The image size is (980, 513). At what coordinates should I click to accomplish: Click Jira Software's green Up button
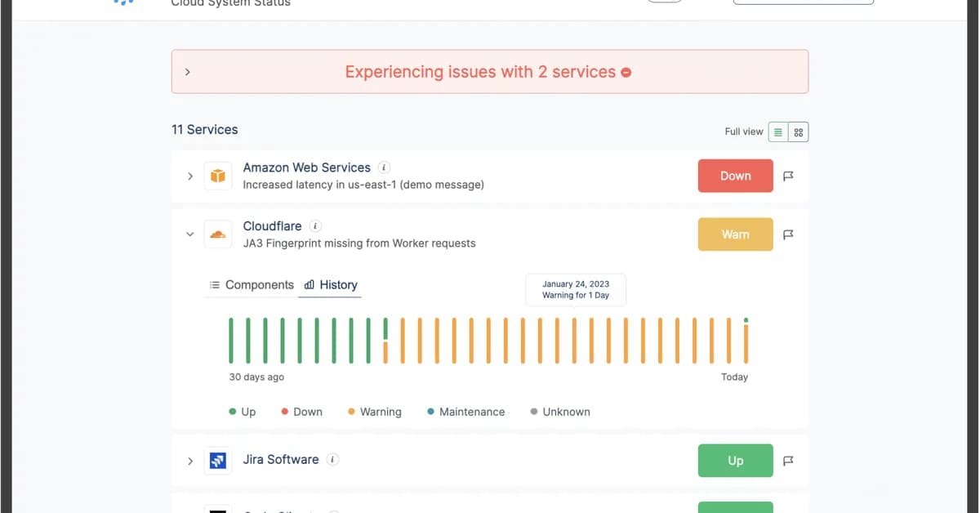pyautogui.click(x=736, y=461)
